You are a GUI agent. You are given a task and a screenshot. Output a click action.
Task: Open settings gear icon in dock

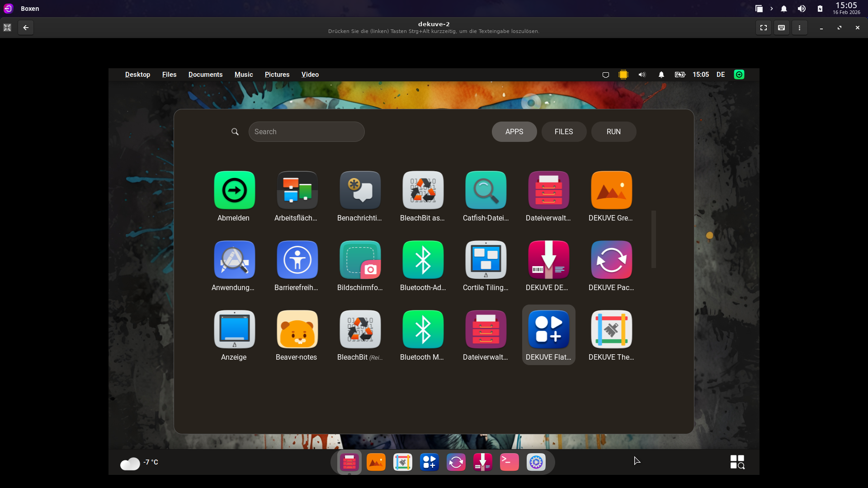[x=536, y=462]
